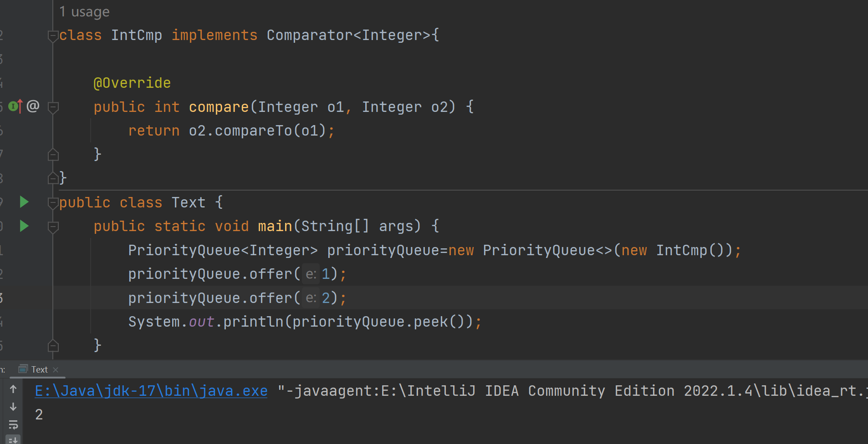This screenshot has height=444, width=868.
Task: Click the @ annotation gutter icon
Action: coord(33,106)
